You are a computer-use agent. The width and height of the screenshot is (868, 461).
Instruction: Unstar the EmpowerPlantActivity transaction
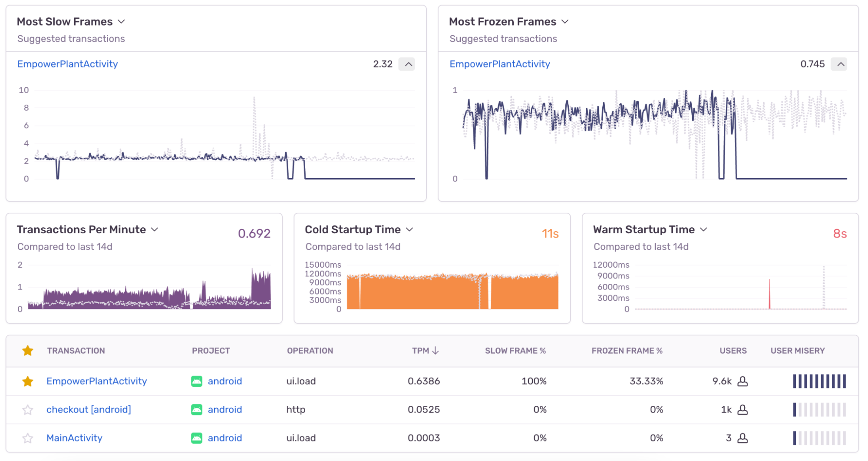pos(28,381)
